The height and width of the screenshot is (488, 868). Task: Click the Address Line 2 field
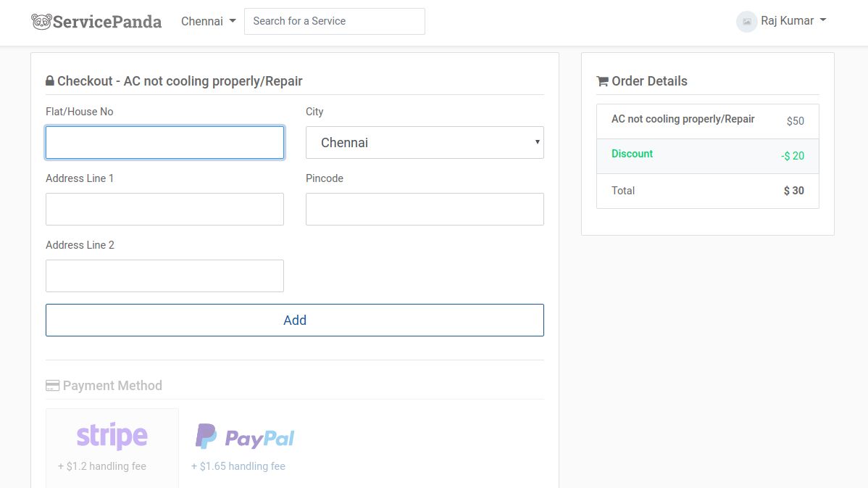pyautogui.click(x=164, y=276)
